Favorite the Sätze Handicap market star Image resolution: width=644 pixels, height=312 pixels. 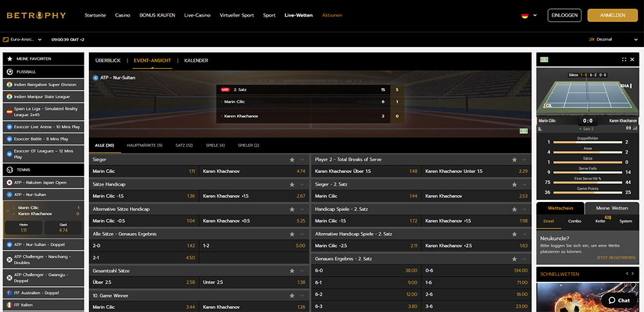(292, 185)
